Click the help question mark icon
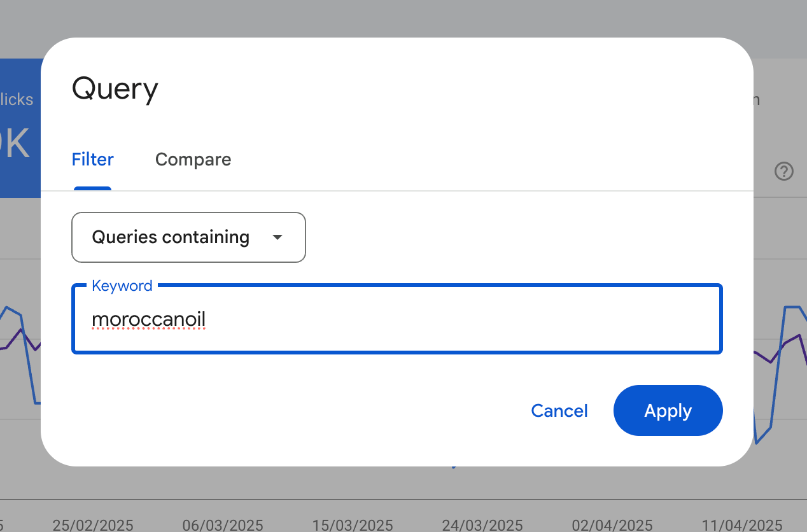This screenshot has height=532, width=807. pyautogui.click(x=784, y=171)
